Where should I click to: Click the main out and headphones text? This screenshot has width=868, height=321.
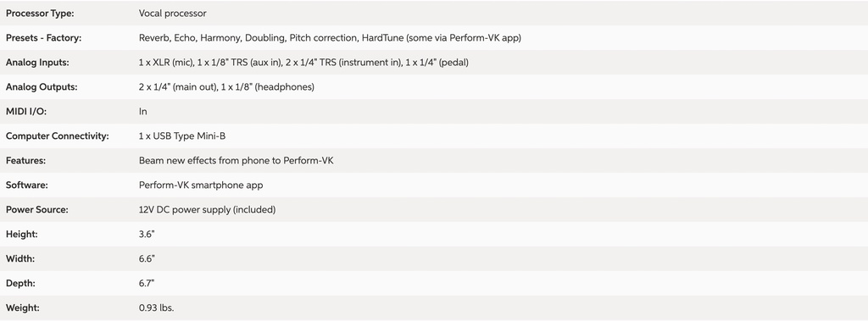point(226,87)
